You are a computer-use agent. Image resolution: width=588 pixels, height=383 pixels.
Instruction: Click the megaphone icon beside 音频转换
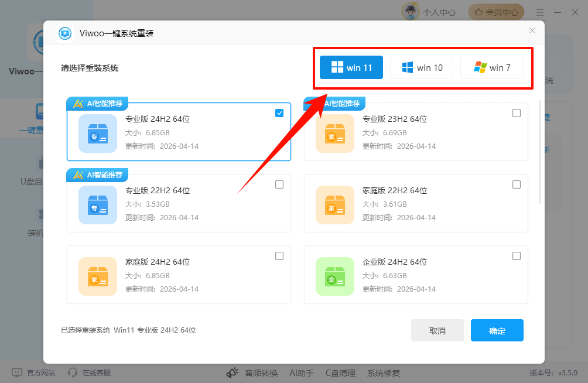click(233, 372)
